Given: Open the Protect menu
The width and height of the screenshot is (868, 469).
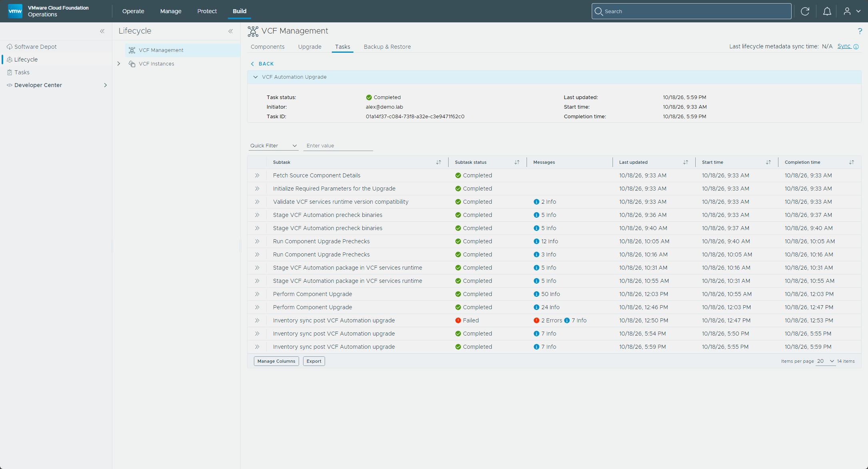Looking at the screenshot, I should 207,11.
